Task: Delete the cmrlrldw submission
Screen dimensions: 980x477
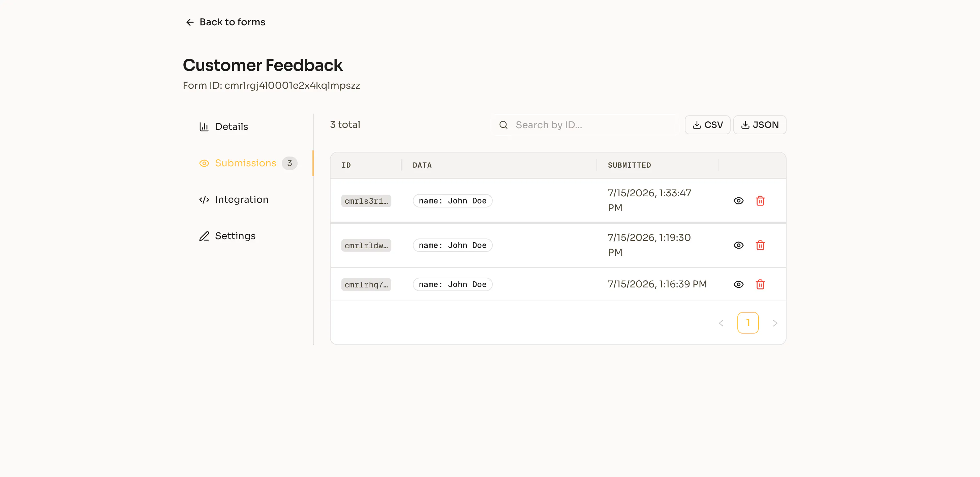Action: click(x=760, y=246)
